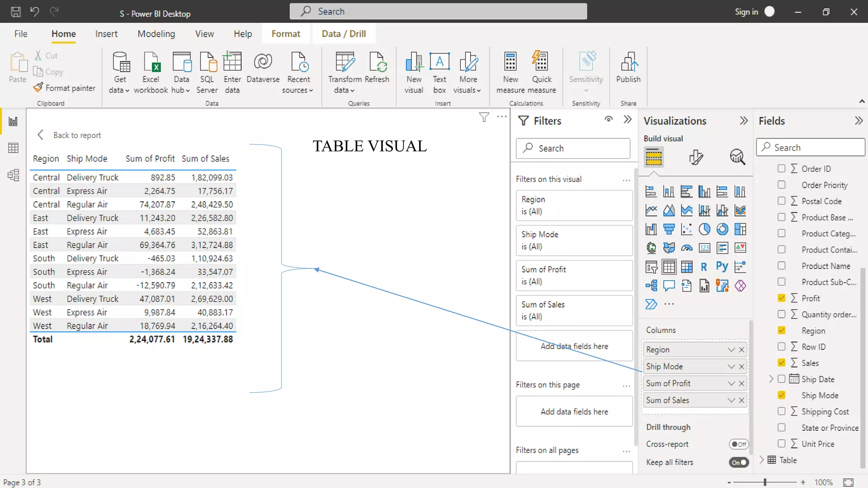Click the Undo arrow icon

[x=35, y=11]
